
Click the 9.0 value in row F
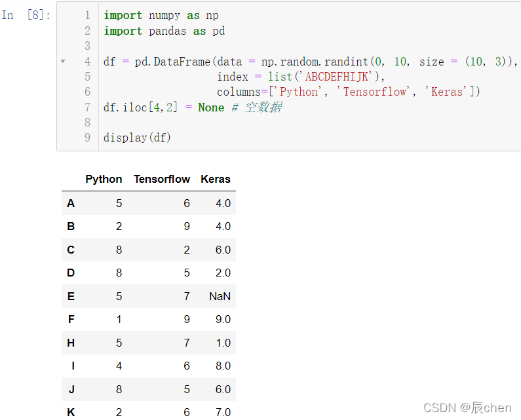pyautogui.click(x=223, y=319)
